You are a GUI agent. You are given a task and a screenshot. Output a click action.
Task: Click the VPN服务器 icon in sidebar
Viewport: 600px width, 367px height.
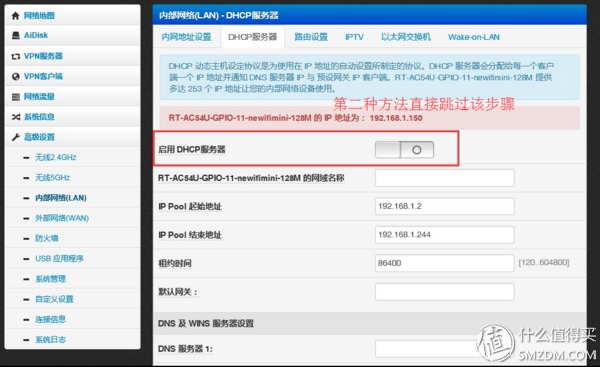coord(16,56)
